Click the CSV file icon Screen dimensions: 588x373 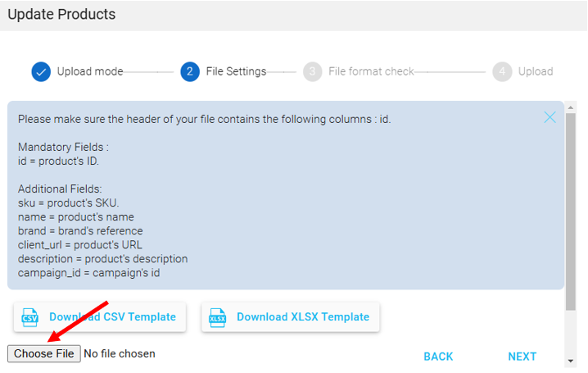coord(29,317)
